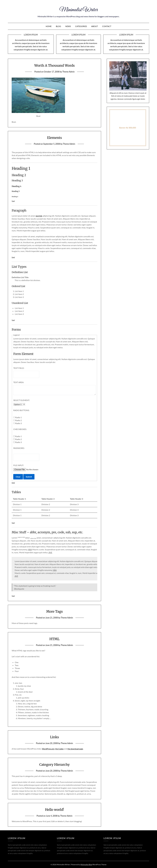Follow the download page link
The height and width of the screenshot is (868, 157).
pyautogui.click(x=75, y=749)
